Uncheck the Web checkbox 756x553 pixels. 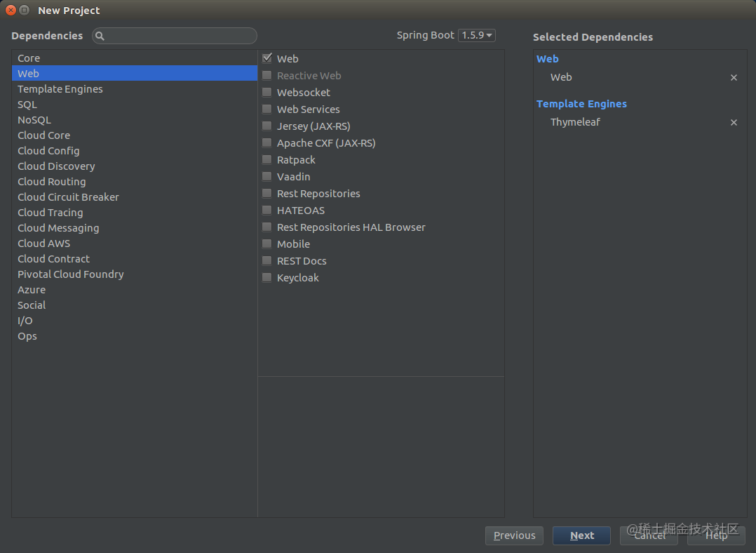pos(266,58)
